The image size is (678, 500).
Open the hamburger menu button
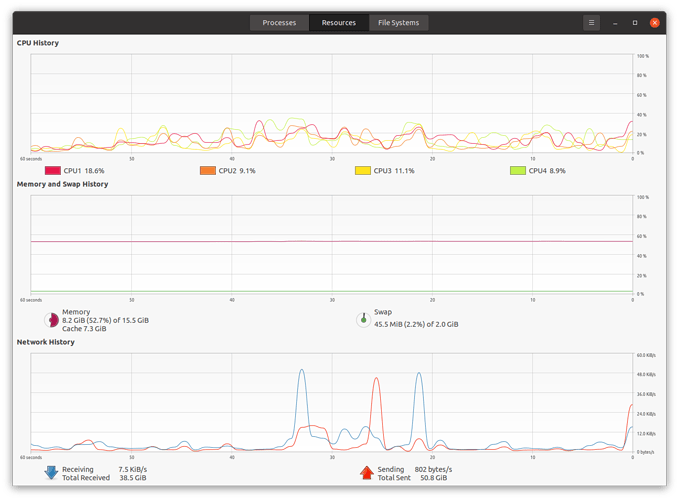(x=591, y=22)
